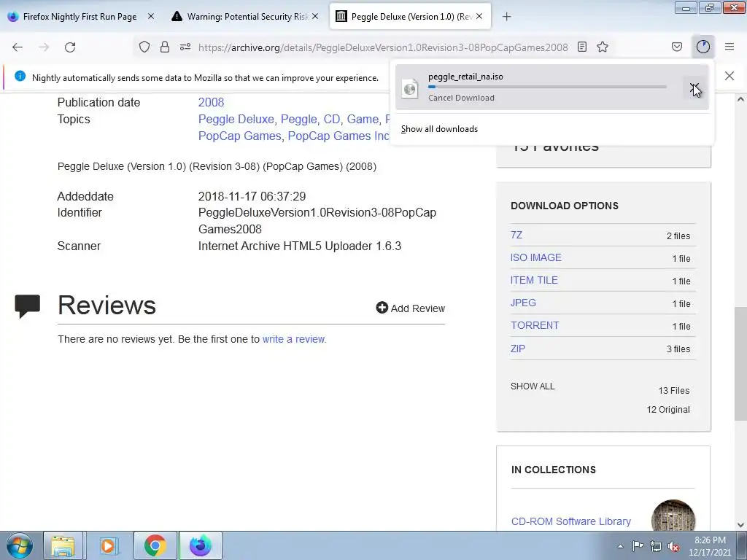Viewport: 747px width, 560px height.
Task: Download the ITEM TILE option
Action: tap(534, 280)
